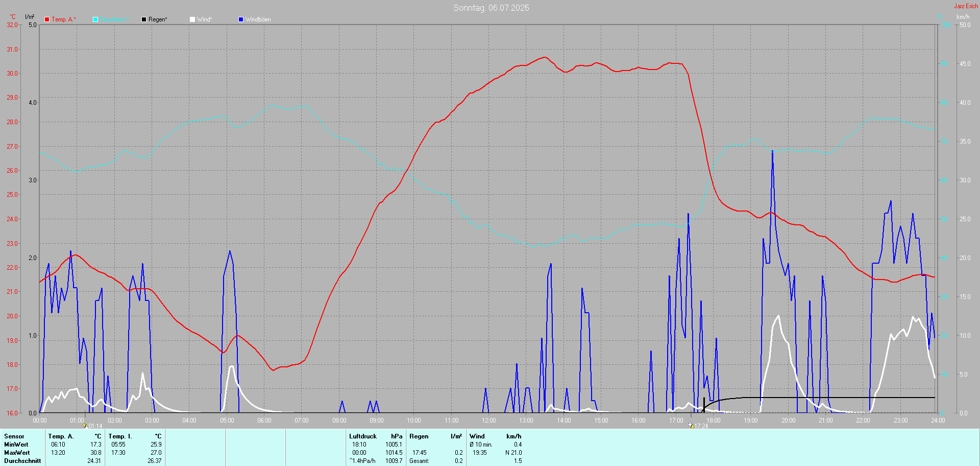The height and width of the screenshot is (466, 980).
Task: Select maximum air pressure value 1014.5
Action: pos(394,453)
